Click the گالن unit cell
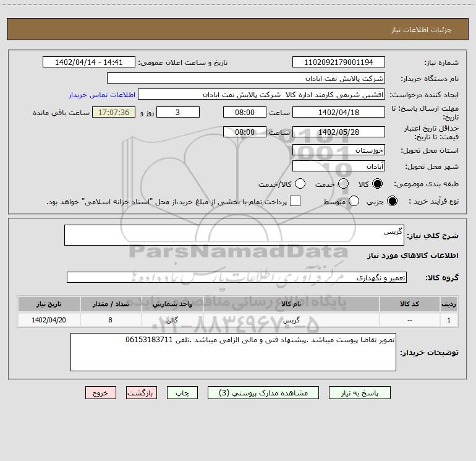The height and width of the screenshot is (461, 476). [172, 320]
